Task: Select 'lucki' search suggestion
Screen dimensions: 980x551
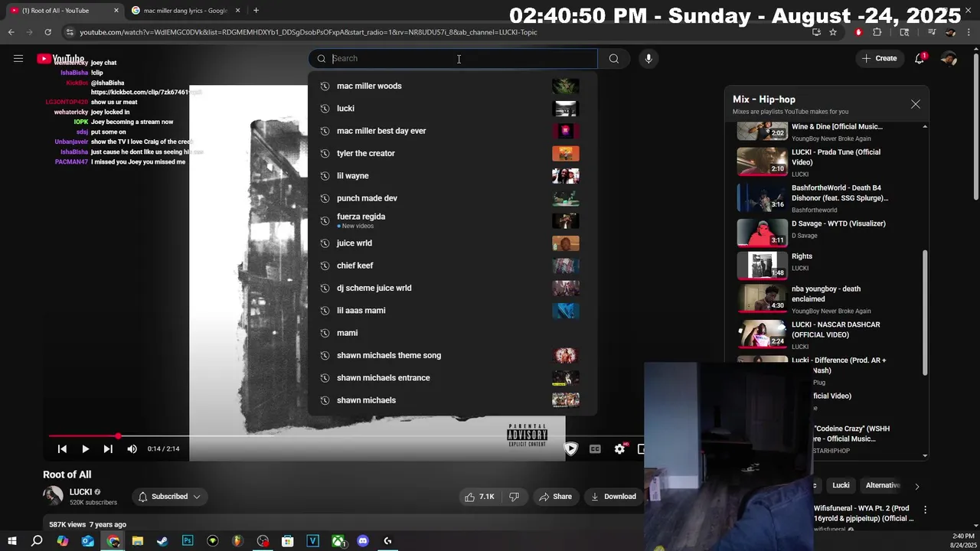Action: [452, 108]
